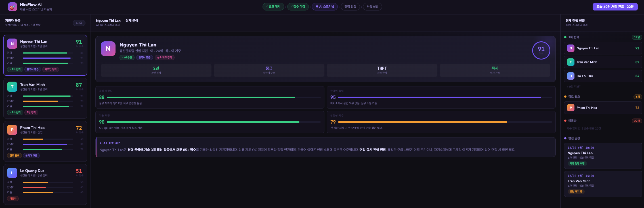Switch to the 면접 일정 step
644x208 pixels.
(x=350, y=7)
